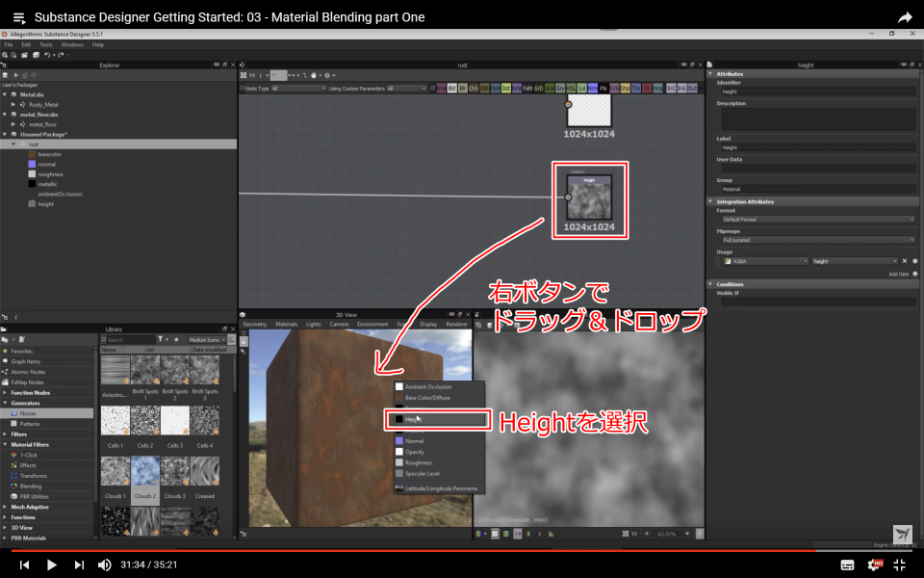Choose Latitude/Longitude Panorama entry

click(x=441, y=488)
